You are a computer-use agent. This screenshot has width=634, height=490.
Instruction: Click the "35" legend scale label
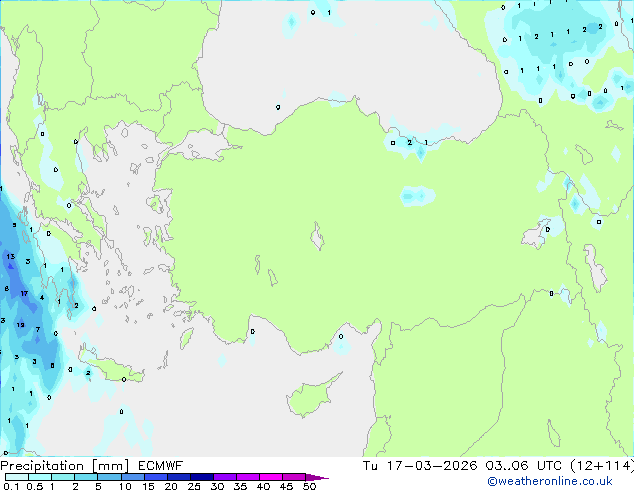click(240, 486)
